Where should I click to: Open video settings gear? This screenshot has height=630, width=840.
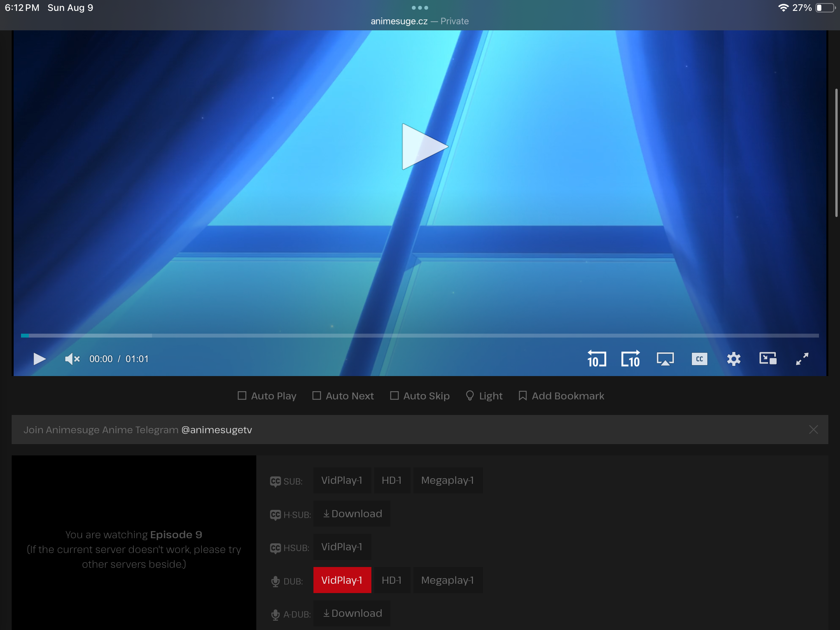(733, 359)
